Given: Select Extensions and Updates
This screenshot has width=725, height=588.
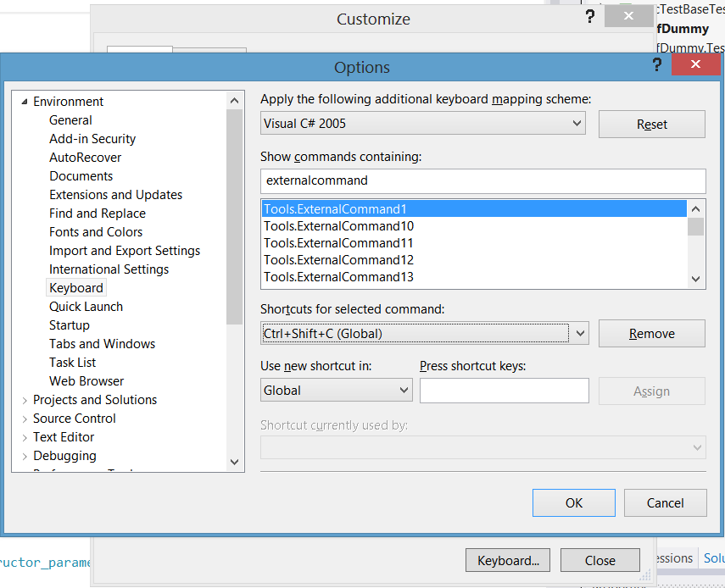Looking at the screenshot, I should coord(115,195).
